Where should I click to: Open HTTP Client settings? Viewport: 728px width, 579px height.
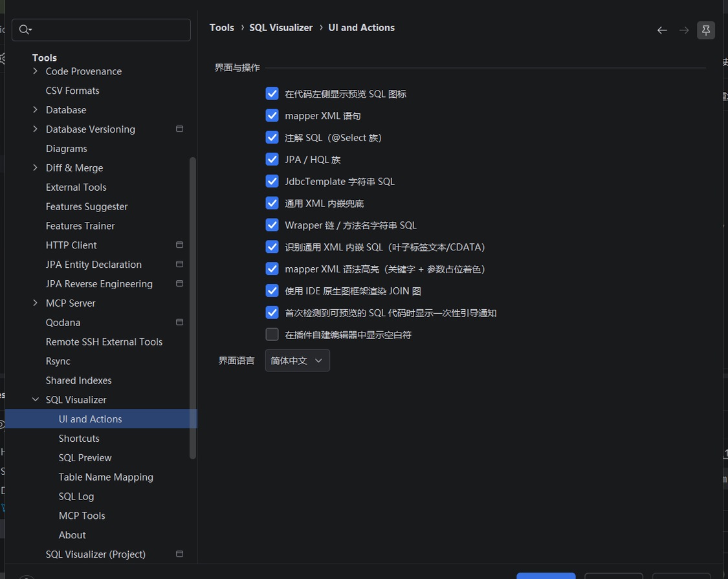[x=71, y=245]
